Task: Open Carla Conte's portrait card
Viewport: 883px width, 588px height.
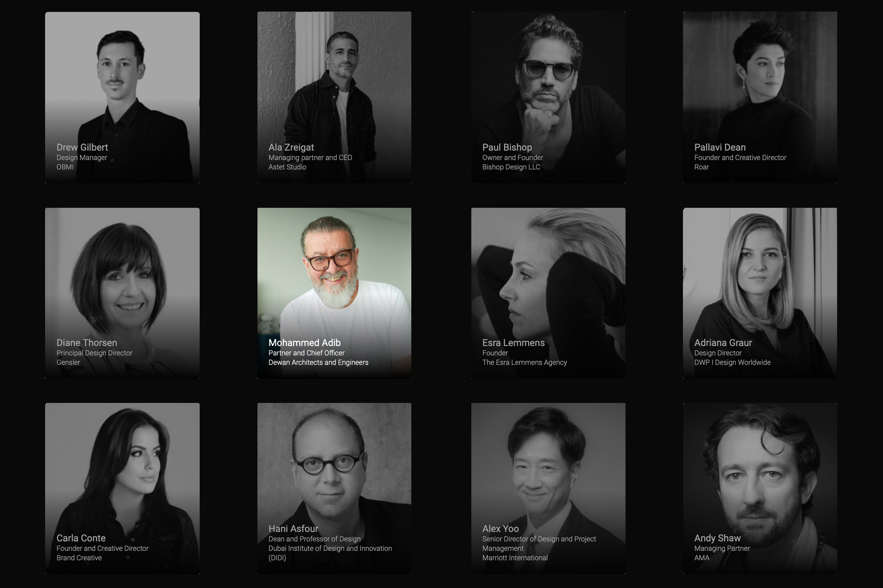Action: pos(122,488)
